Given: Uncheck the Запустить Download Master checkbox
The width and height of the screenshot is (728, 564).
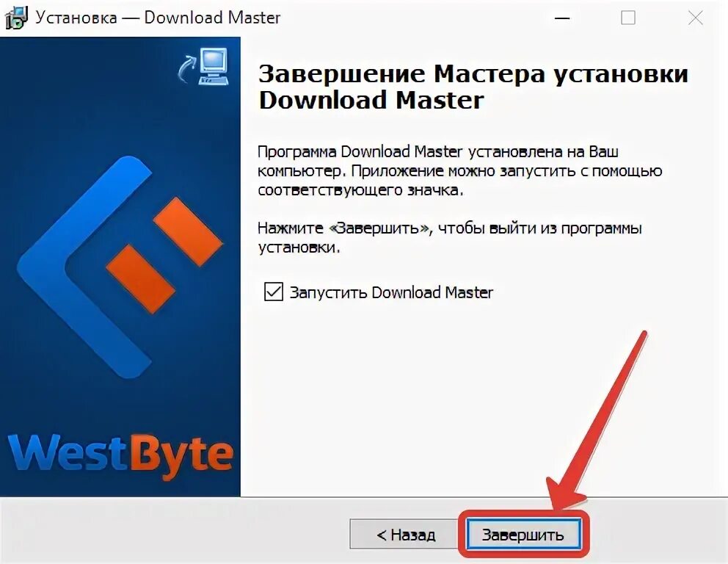Looking at the screenshot, I should pos(274,292).
